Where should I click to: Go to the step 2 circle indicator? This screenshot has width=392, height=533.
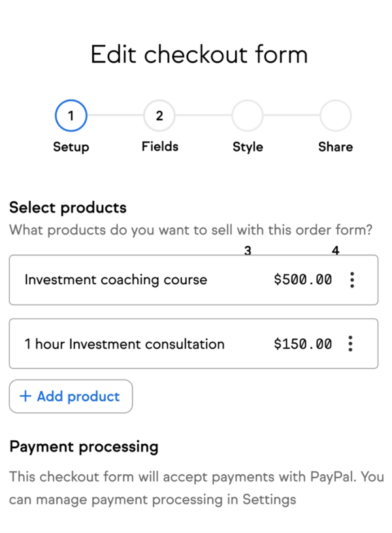tap(159, 116)
